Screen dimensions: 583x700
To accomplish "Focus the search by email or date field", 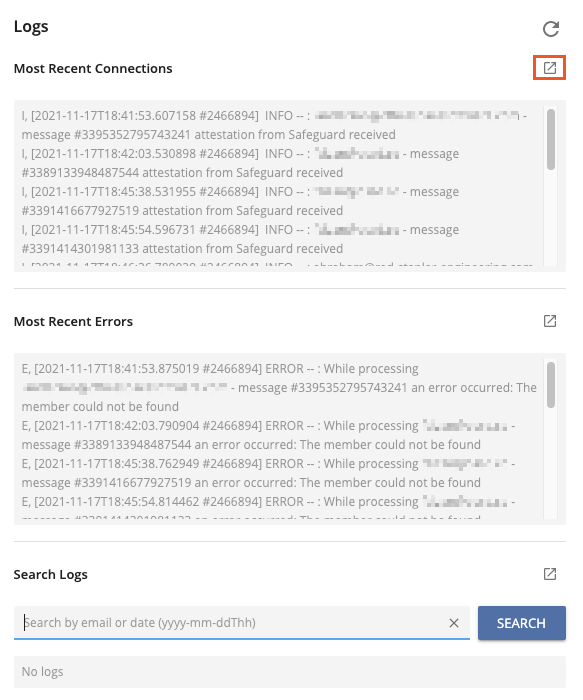I will [232, 623].
